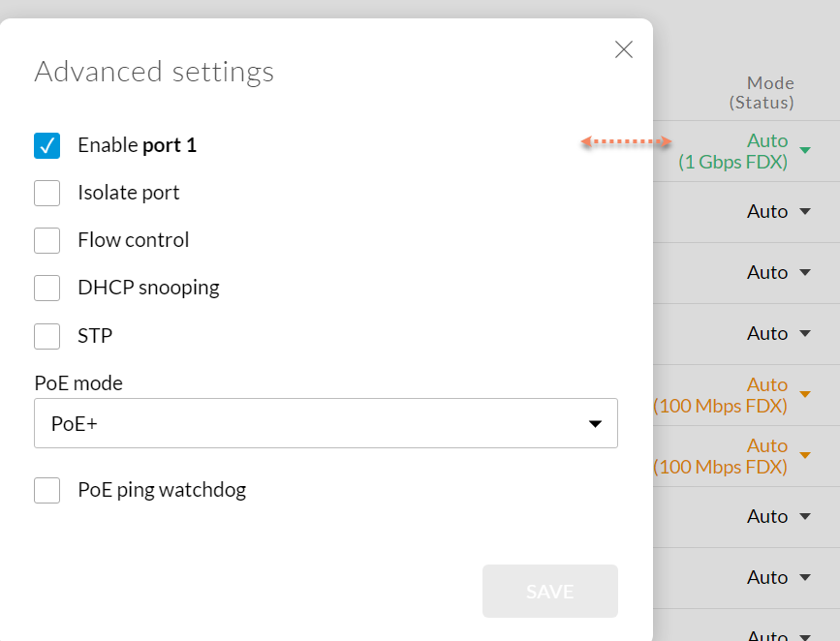The width and height of the screenshot is (840, 641).
Task: Open the first orange 100 Mbps FDX arrow
Action: point(805,394)
